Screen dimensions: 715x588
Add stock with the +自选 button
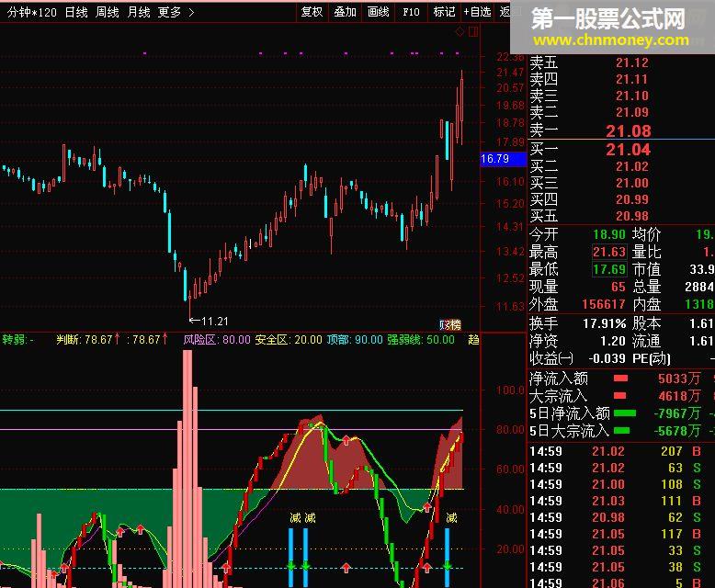coord(477,12)
